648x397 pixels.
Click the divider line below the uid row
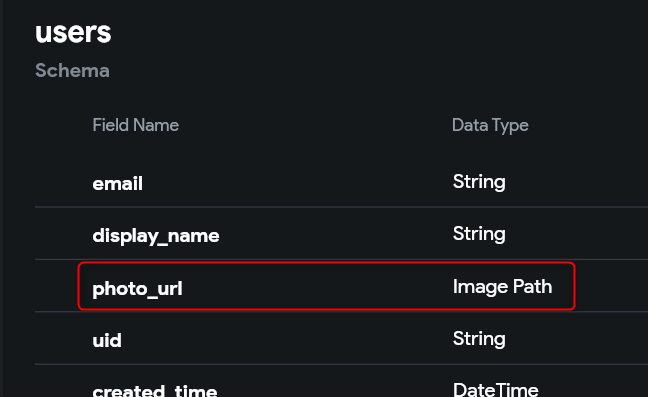pyautogui.click(x=341, y=364)
